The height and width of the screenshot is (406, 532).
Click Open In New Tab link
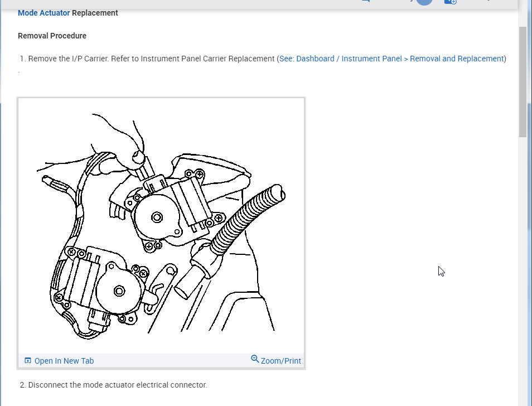click(x=64, y=361)
